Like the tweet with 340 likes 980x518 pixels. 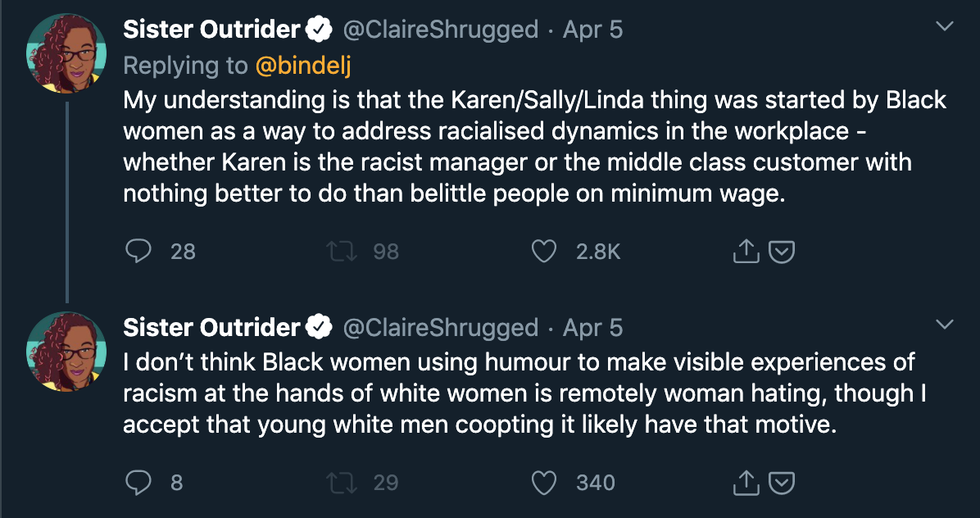(544, 483)
